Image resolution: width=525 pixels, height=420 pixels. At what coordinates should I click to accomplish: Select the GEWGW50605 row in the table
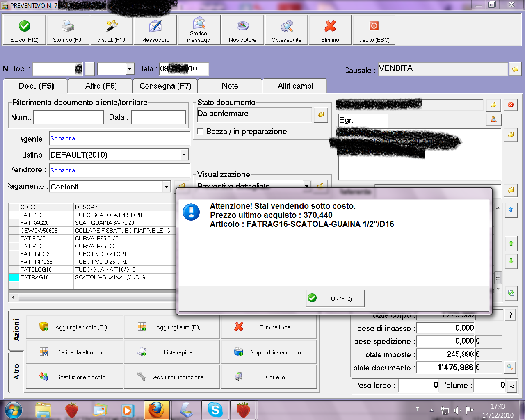click(x=93, y=231)
